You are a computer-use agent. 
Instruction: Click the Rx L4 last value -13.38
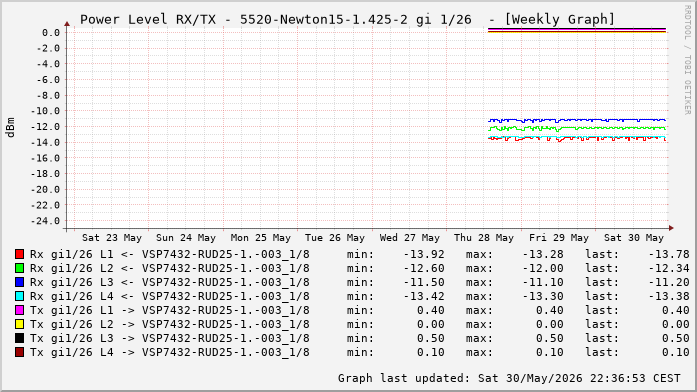669,296
